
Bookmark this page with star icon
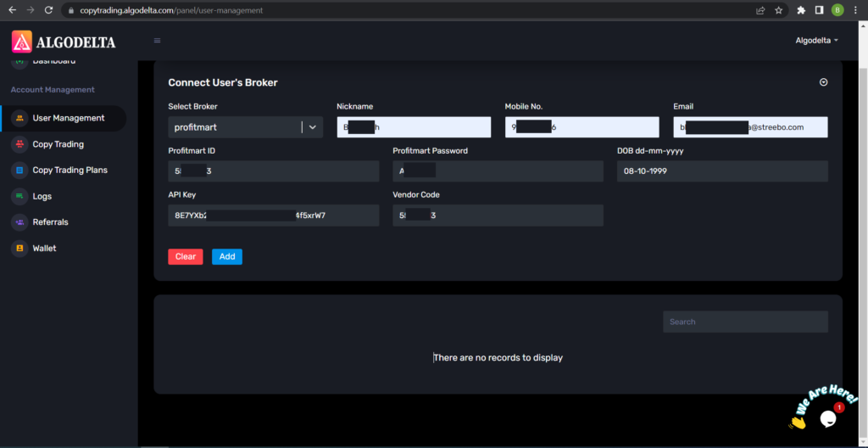[779, 10]
